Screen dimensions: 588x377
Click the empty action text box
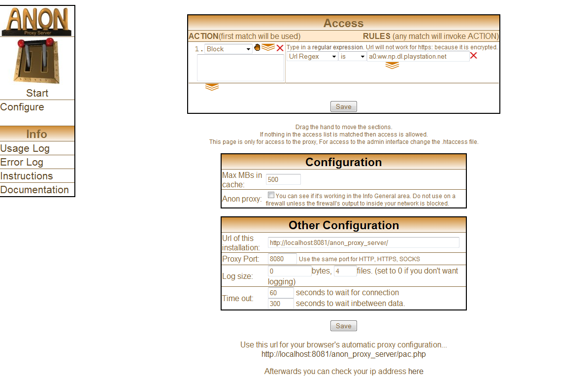(240, 68)
